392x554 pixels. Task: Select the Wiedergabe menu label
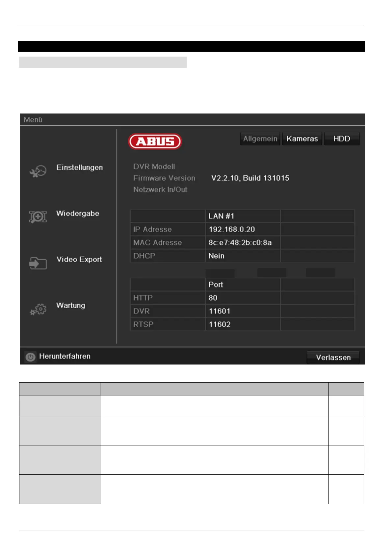78,214
